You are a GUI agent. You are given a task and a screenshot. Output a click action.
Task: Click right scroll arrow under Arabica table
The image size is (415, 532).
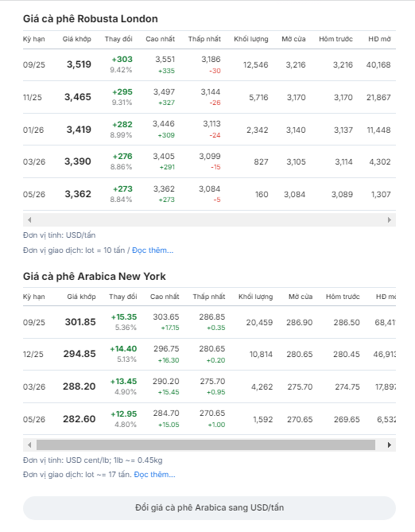coord(390,445)
